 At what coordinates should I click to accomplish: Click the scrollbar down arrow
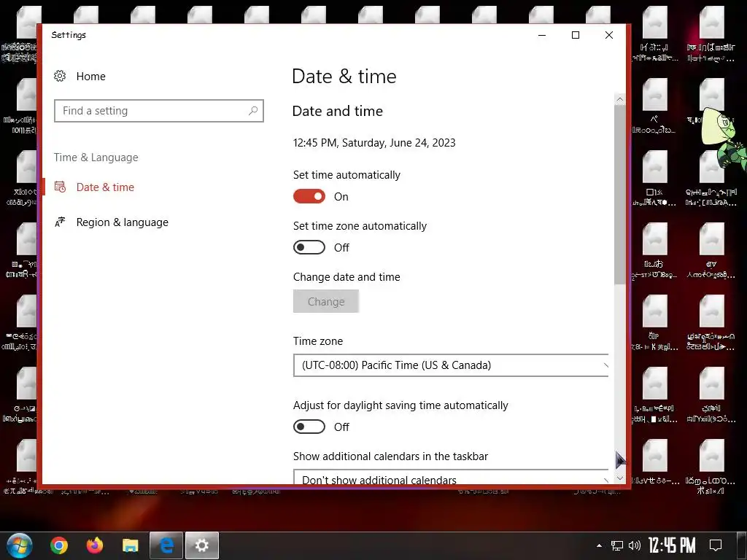(x=620, y=478)
